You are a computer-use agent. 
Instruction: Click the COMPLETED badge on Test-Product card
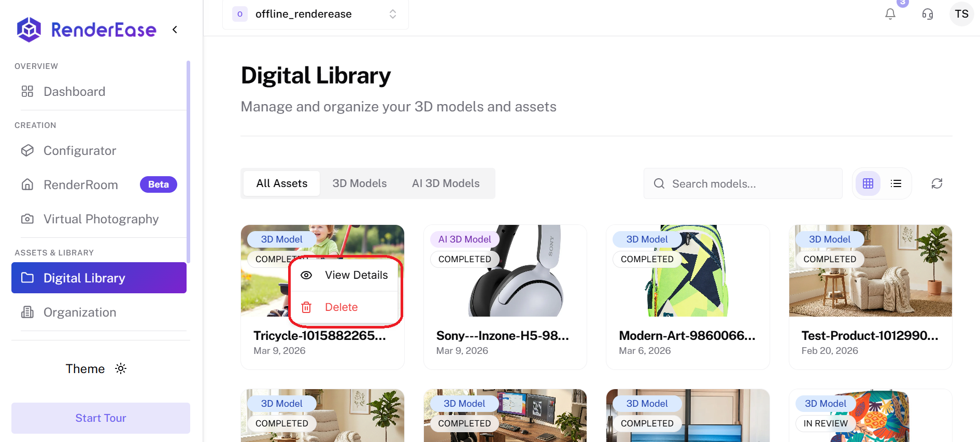click(x=830, y=259)
